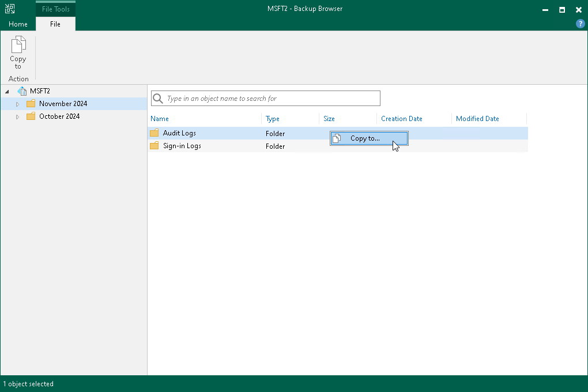The width and height of the screenshot is (588, 392).
Task: Click the Veeam application icon in title bar
Action: click(10, 9)
